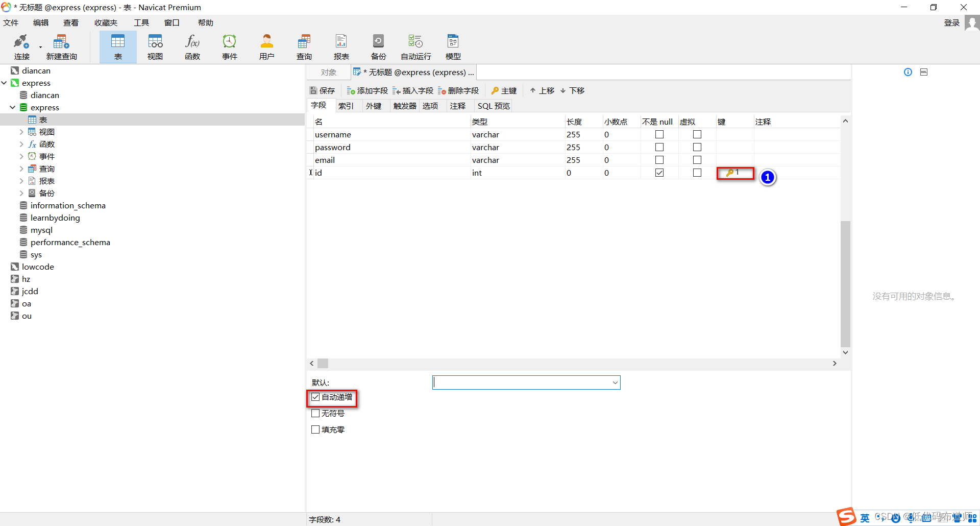This screenshot has height=526, width=980.
Task: Switch to the 索引 index tab
Action: [x=346, y=106]
